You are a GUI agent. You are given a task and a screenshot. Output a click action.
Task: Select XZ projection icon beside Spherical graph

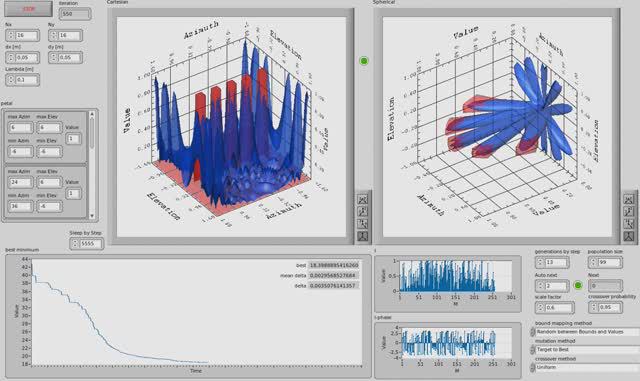(x=629, y=212)
